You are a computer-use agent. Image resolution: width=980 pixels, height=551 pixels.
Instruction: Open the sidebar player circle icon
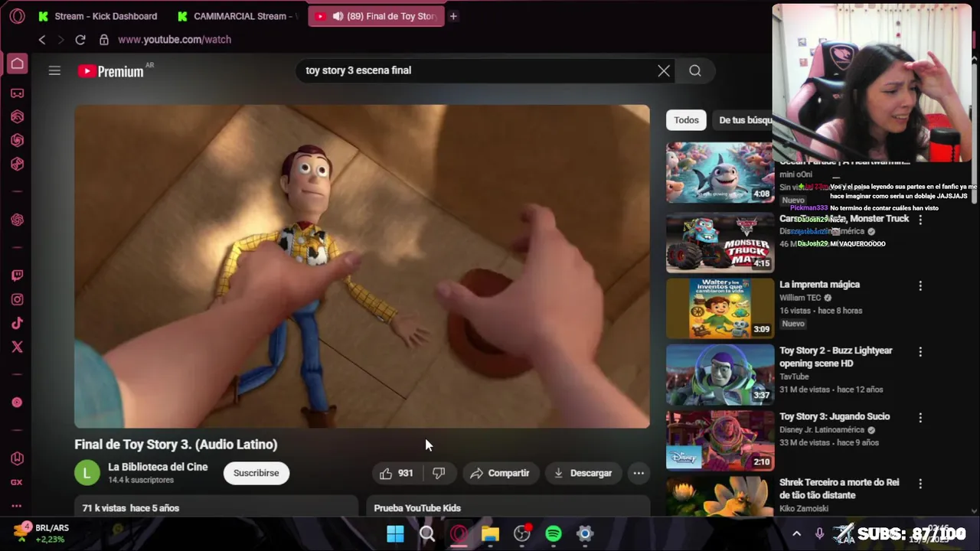(17, 403)
